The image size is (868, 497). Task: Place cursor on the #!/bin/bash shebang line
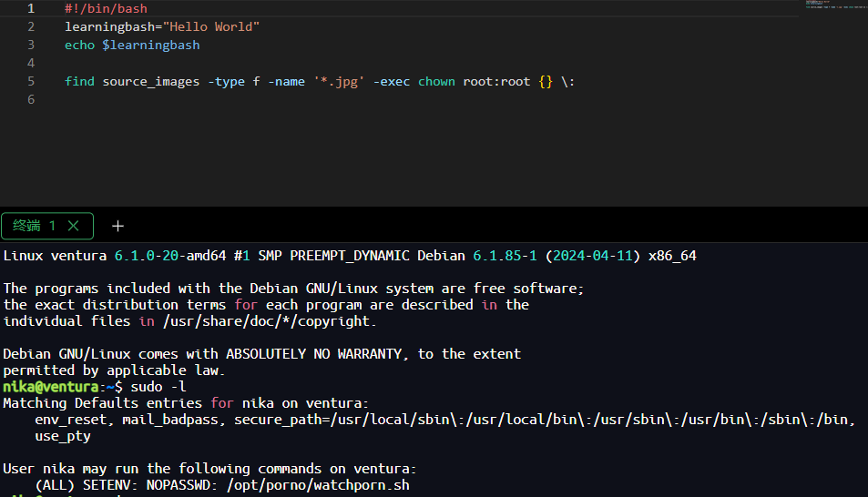click(106, 9)
